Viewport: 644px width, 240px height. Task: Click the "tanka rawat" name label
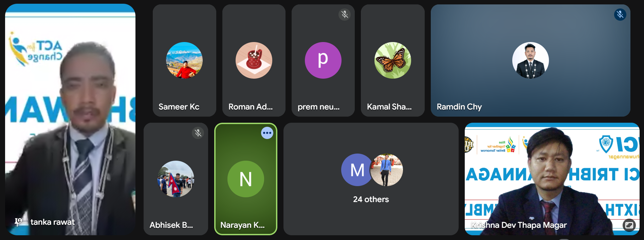click(x=53, y=222)
